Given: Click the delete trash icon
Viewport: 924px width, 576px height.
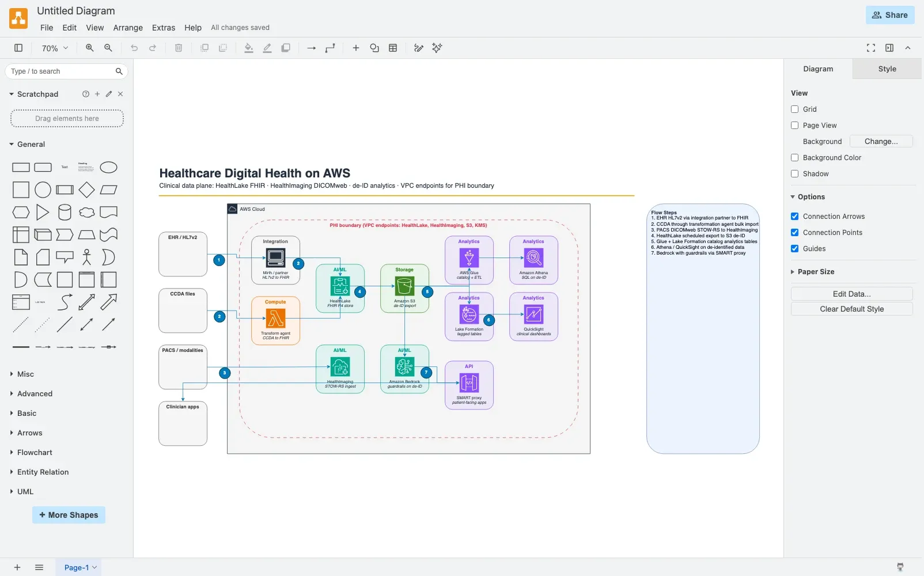Looking at the screenshot, I should pyautogui.click(x=179, y=48).
